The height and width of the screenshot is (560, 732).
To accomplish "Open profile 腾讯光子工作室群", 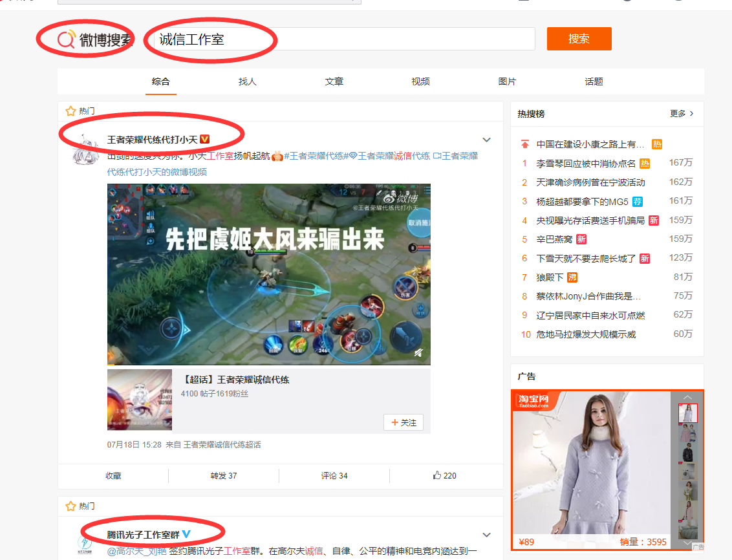I will tap(143, 534).
